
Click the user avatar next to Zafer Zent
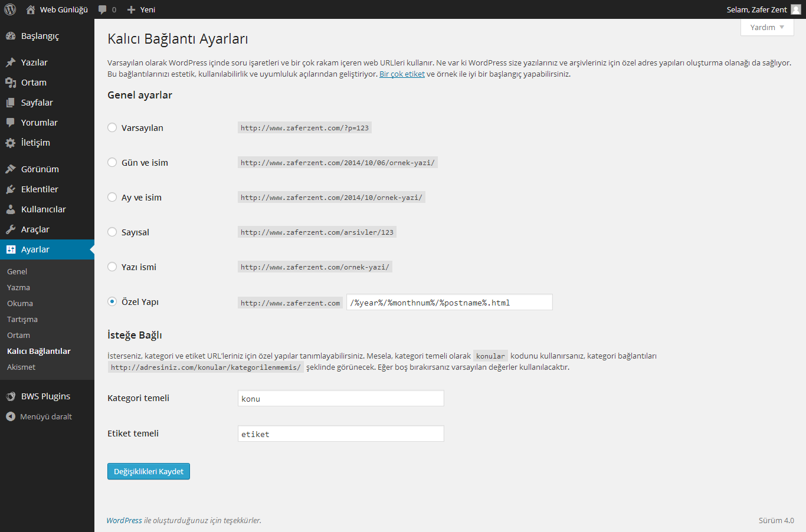tap(796, 9)
